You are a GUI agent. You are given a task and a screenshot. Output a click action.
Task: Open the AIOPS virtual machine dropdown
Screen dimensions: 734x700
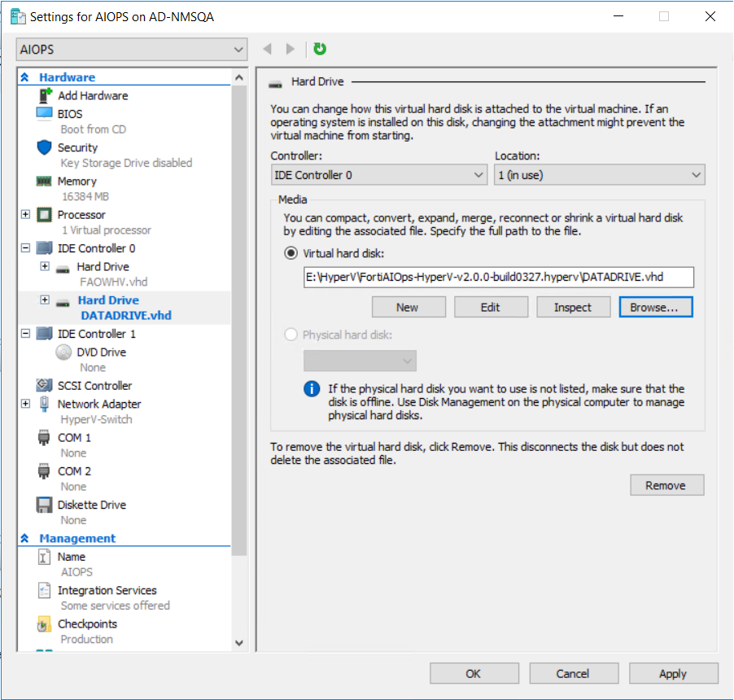pos(132,49)
